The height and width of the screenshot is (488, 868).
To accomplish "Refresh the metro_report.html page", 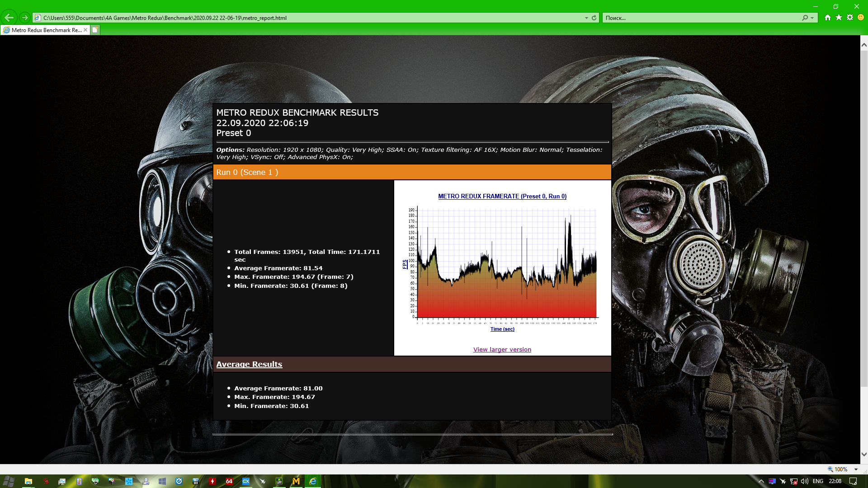I will point(594,18).
